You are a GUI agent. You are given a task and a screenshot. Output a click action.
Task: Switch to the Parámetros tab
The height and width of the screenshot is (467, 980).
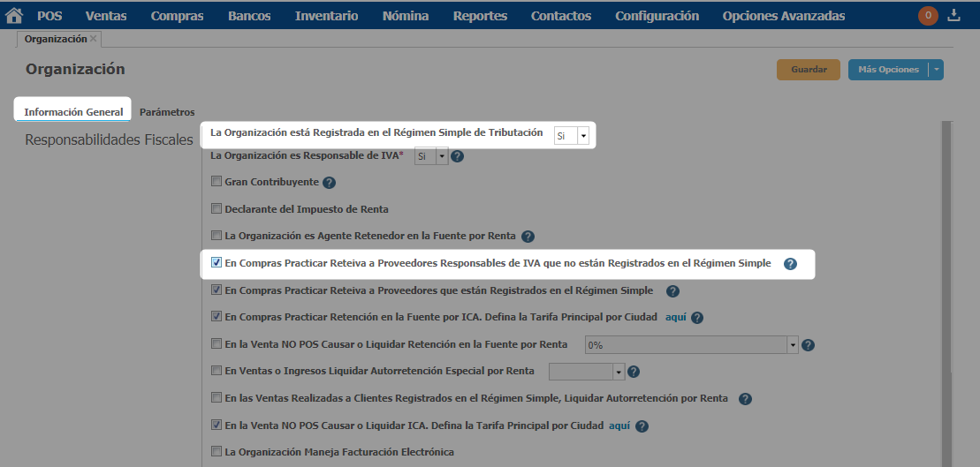pos(167,112)
